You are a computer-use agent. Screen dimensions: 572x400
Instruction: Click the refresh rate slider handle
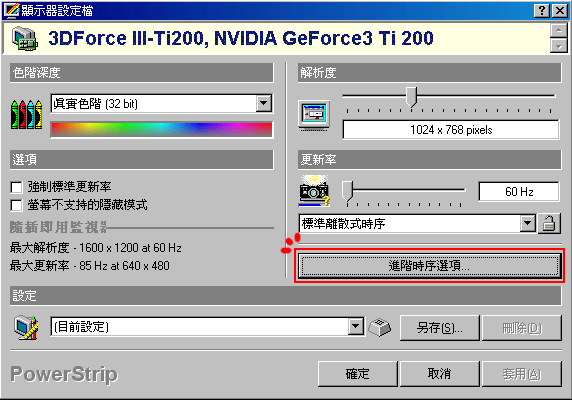[x=348, y=191]
